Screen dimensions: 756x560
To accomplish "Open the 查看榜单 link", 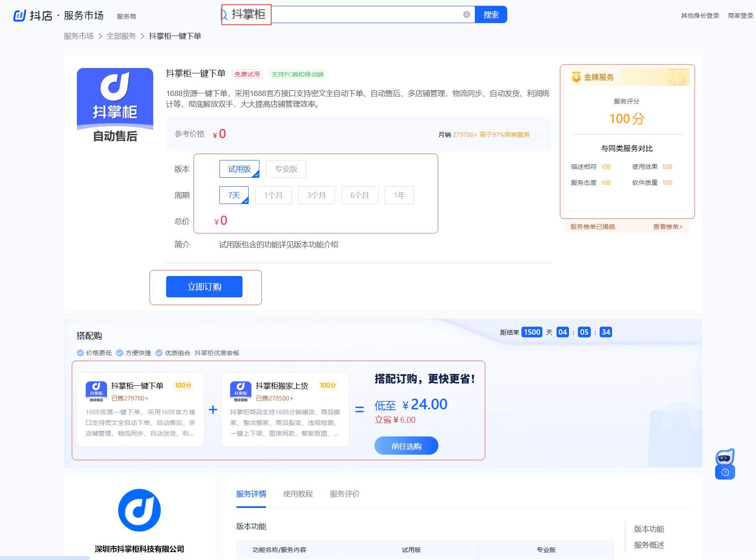I will click(668, 227).
